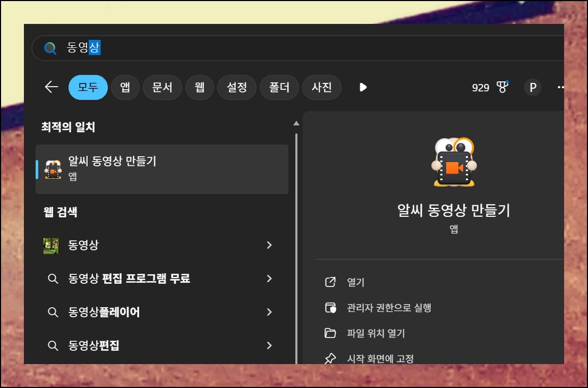Switch to the 폴더 filter tab
Screen dimensions: 588x388
tap(279, 87)
